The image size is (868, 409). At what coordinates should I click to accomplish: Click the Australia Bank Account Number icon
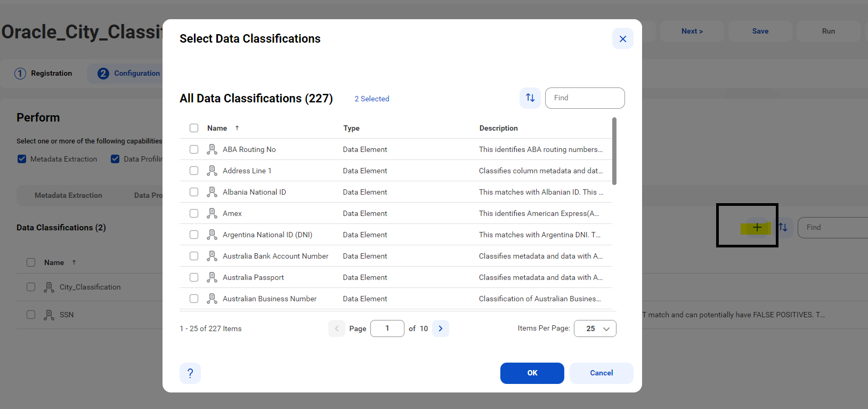(212, 256)
